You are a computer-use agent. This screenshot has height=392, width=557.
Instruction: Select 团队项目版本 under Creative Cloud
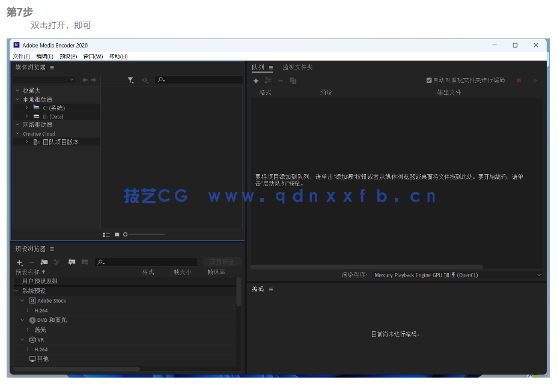pyautogui.click(x=61, y=142)
